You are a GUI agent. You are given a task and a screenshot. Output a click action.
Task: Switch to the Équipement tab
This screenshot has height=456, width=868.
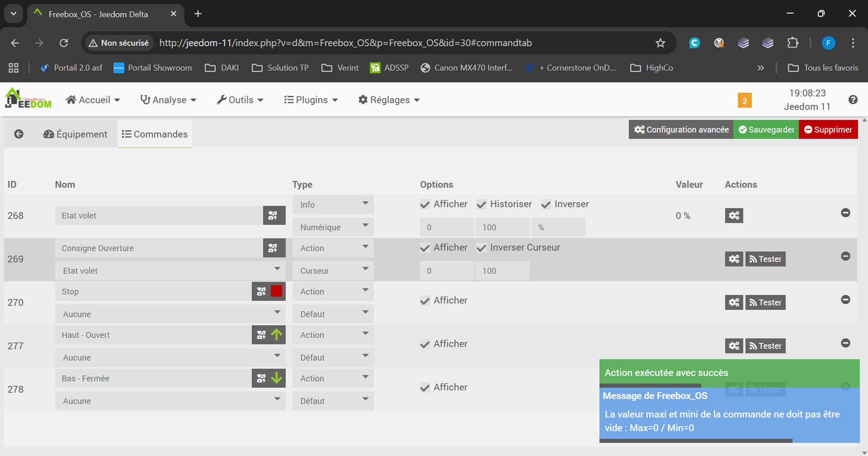point(75,134)
